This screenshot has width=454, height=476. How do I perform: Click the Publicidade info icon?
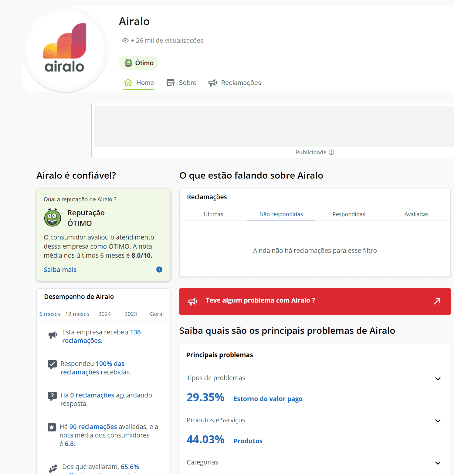click(x=331, y=152)
